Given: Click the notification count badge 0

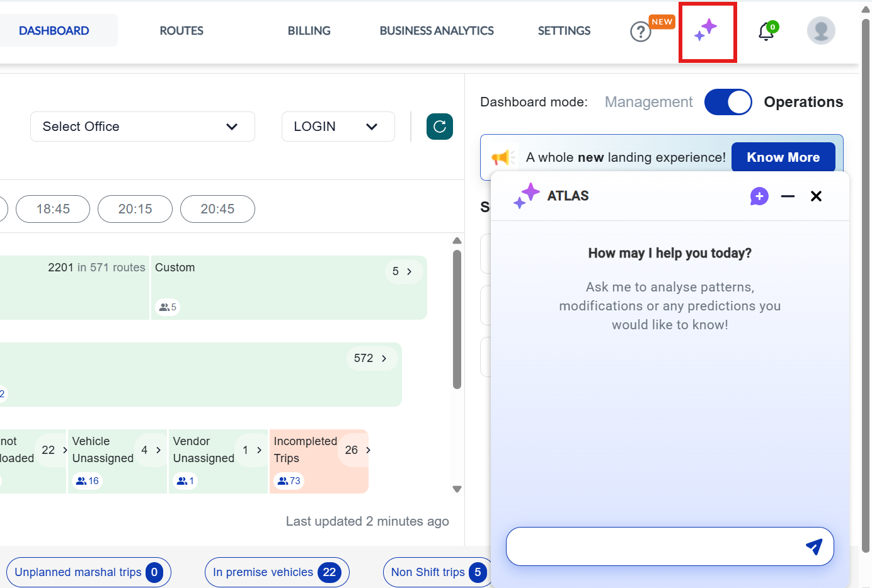Looking at the screenshot, I should coord(773,27).
